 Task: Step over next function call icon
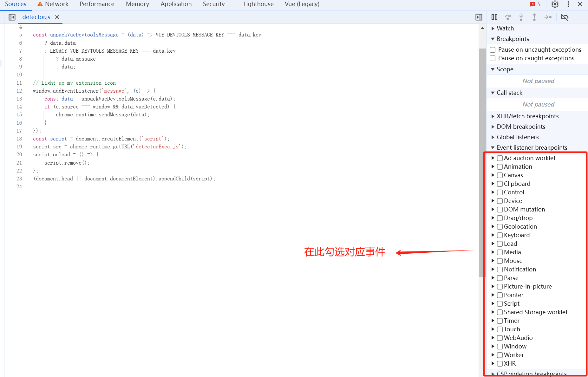[x=508, y=17]
